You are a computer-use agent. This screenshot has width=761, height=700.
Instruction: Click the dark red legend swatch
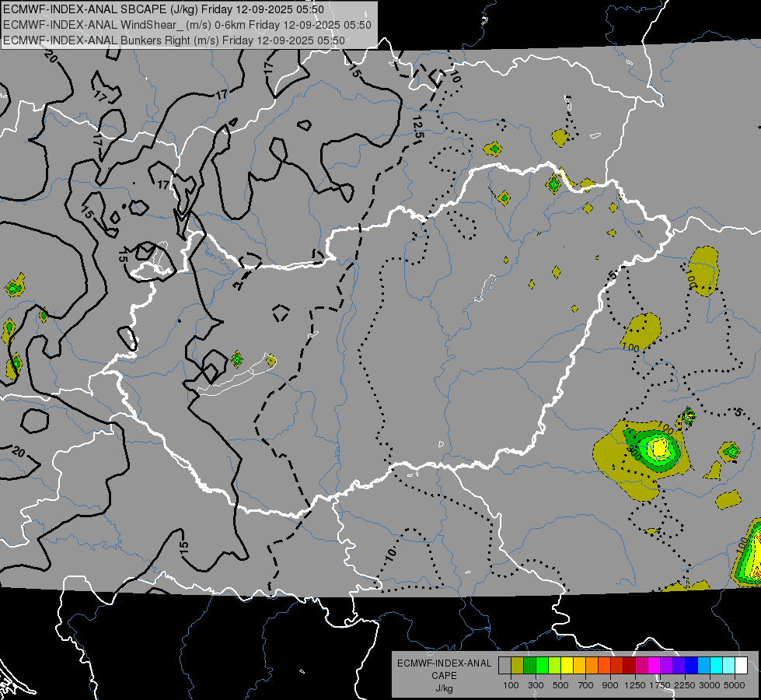(x=629, y=665)
